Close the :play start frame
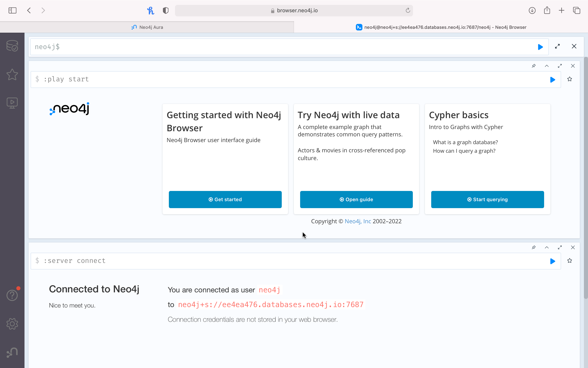588x368 pixels. click(x=573, y=66)
